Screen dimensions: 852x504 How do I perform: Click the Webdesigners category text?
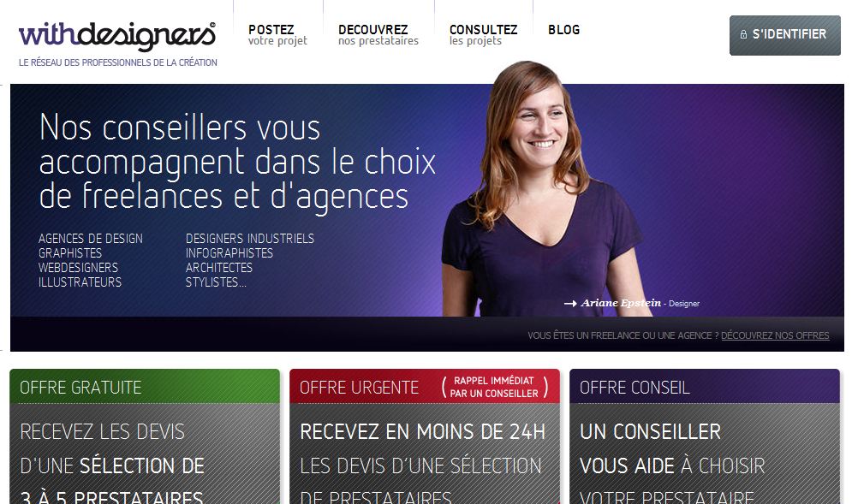coord(78,268)
